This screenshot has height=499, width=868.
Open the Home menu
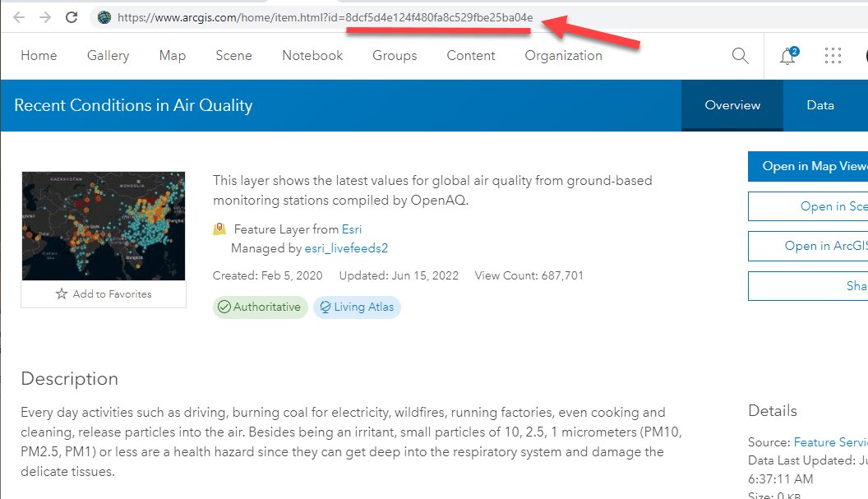point(39,55)
